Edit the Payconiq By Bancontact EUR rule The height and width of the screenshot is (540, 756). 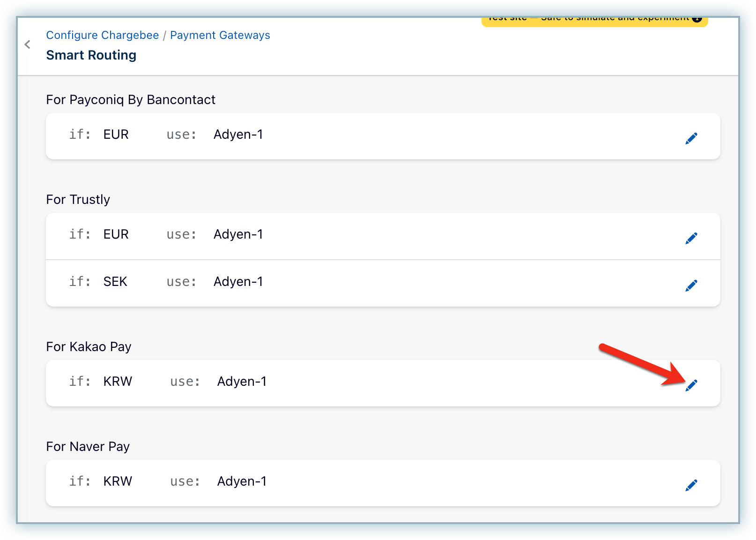click(x=691, y=138)
